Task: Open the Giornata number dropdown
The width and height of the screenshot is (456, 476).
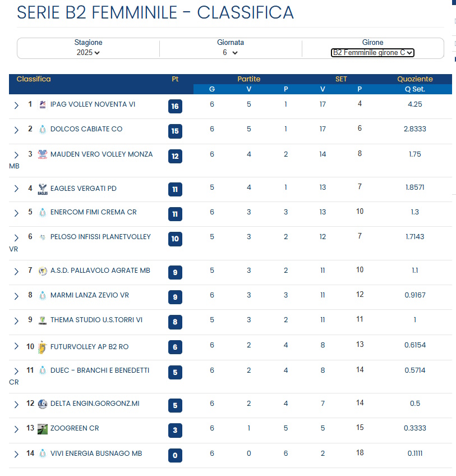Action: (231, 53)
